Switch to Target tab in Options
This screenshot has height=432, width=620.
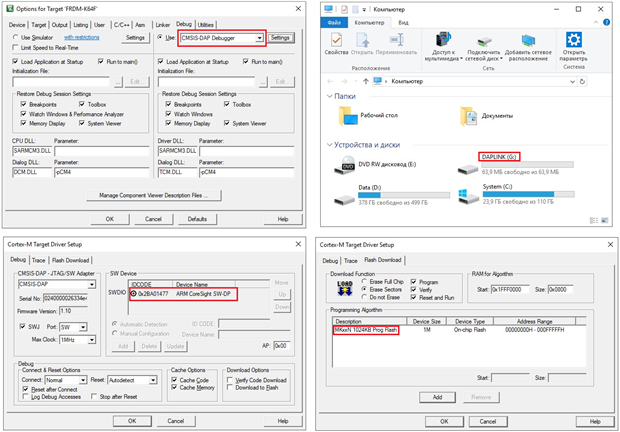[x=39, y=25]
